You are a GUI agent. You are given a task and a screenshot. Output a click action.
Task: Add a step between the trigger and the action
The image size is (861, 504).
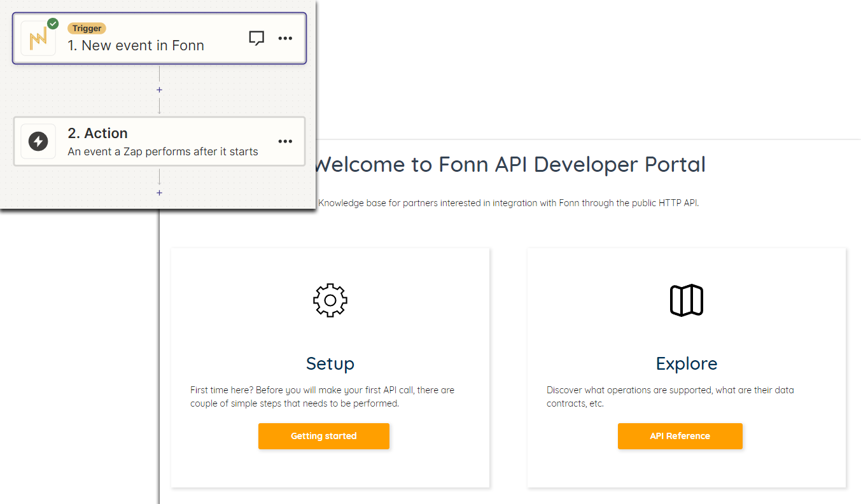click(159, 90)
